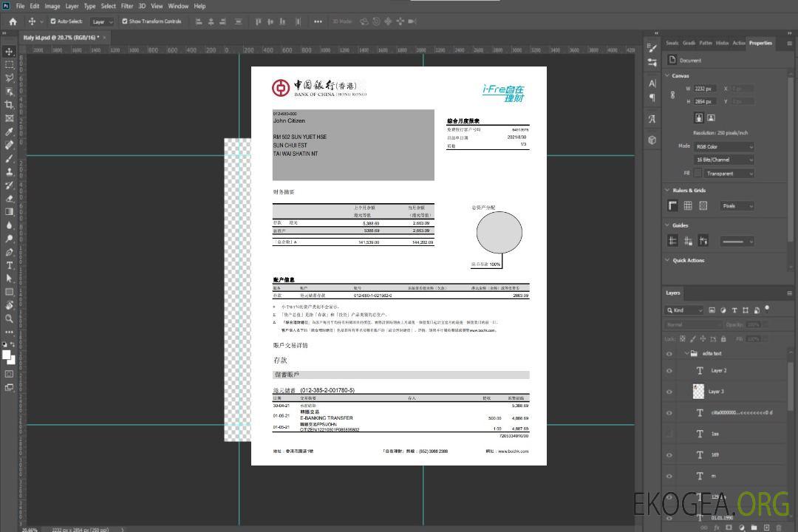
Task: Open the File menu
Action: pos(21,6)
